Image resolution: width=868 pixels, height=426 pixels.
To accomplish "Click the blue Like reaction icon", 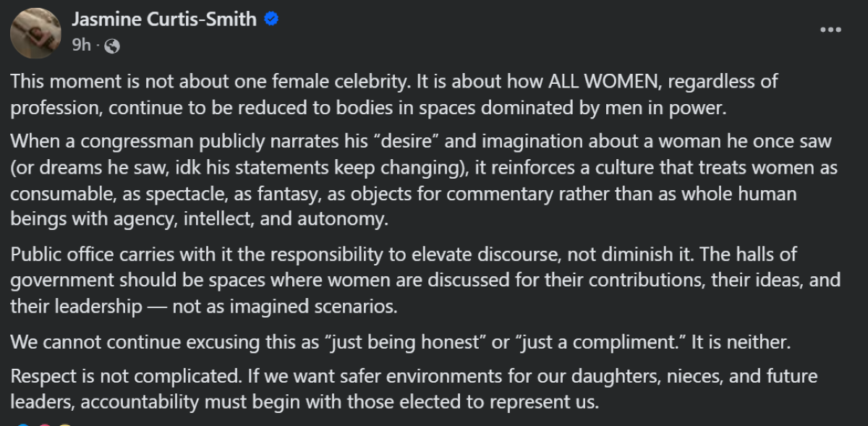I will coord(22,424).
